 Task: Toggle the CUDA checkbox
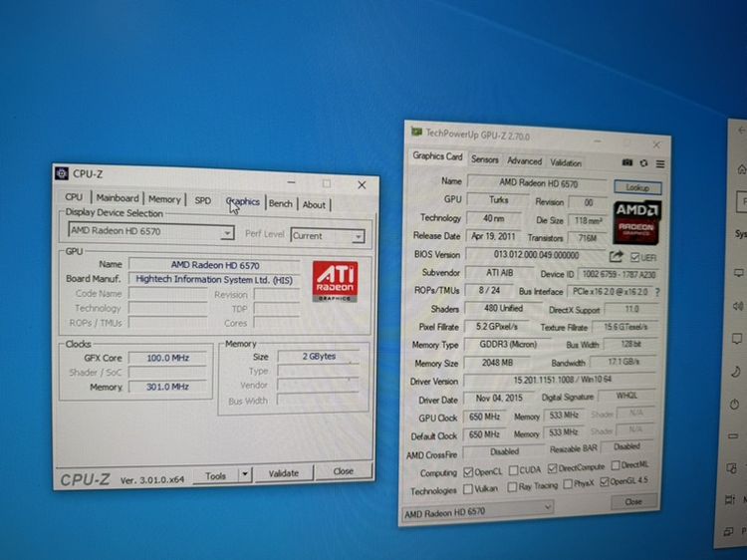tap(513, 470)
